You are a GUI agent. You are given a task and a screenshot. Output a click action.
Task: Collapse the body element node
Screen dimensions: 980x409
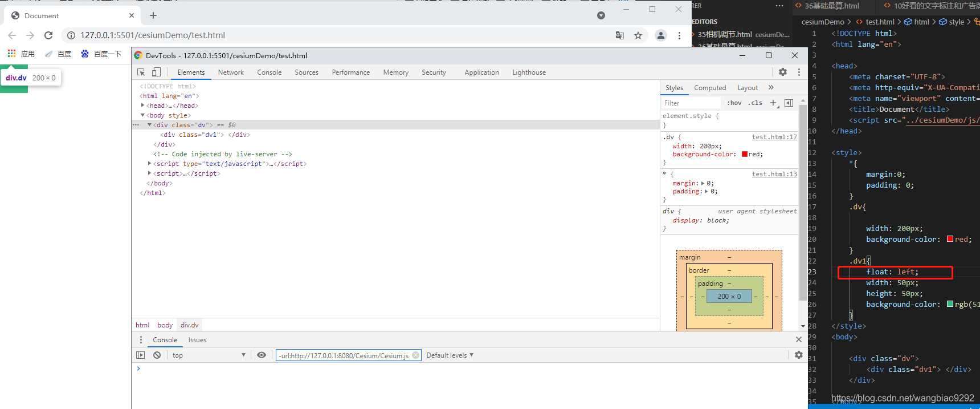click(142, 115)
